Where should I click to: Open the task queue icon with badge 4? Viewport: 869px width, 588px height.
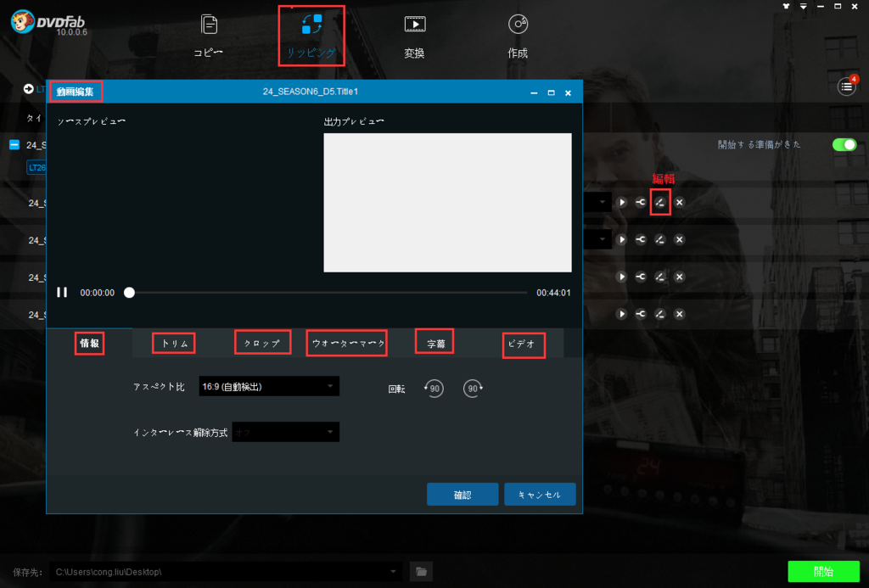846,87
